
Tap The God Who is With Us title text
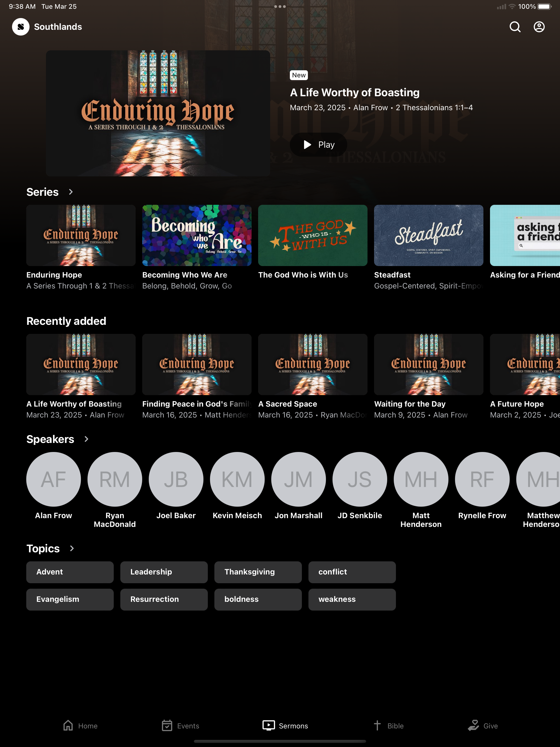coord(303,275)
